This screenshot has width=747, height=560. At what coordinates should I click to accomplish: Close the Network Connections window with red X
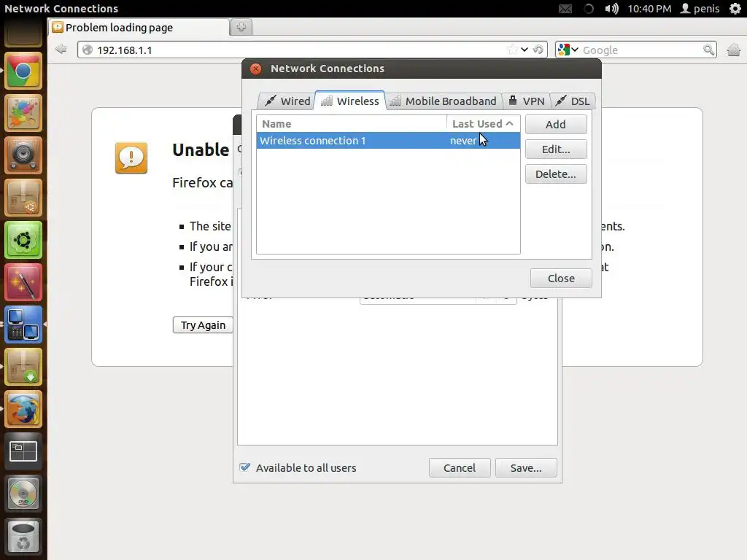[x=256, y=69]
